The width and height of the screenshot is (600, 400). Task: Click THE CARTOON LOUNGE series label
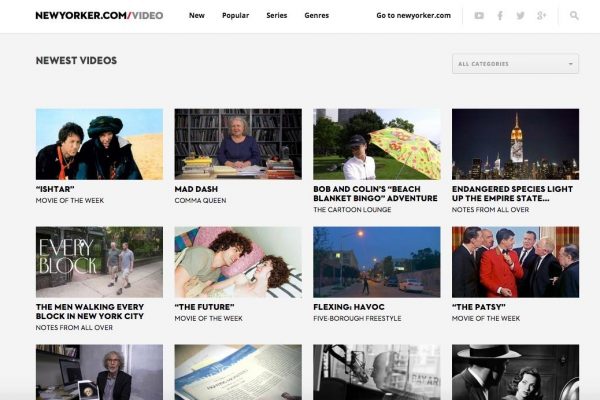click(x=352, y=210)
